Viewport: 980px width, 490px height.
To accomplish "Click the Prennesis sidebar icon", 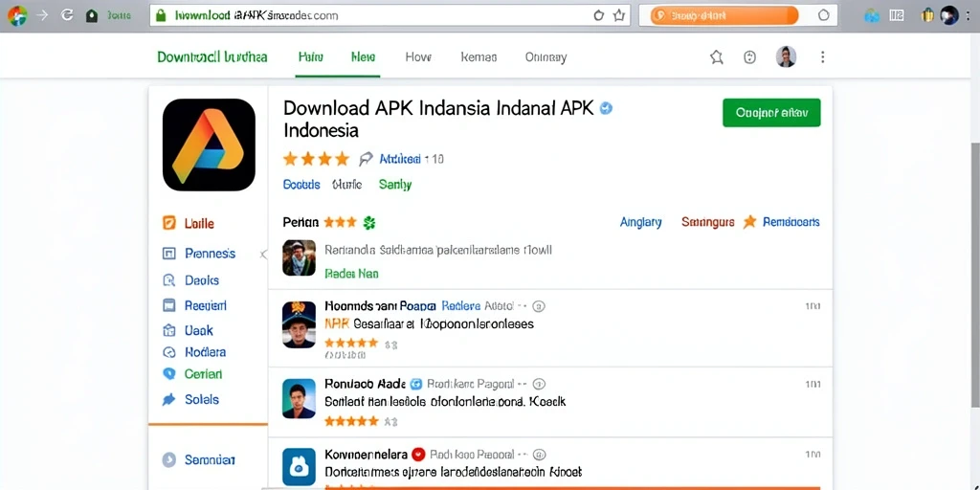I will pos(168,253).
